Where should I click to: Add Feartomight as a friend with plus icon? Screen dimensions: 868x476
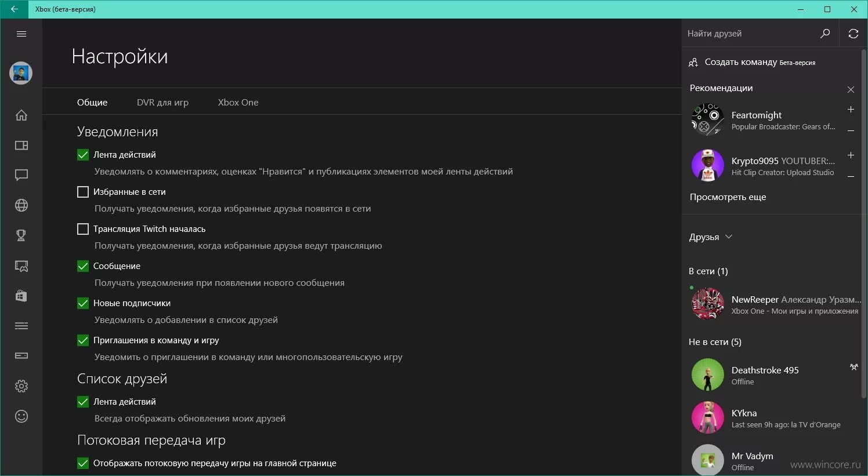tap(851, 109)
